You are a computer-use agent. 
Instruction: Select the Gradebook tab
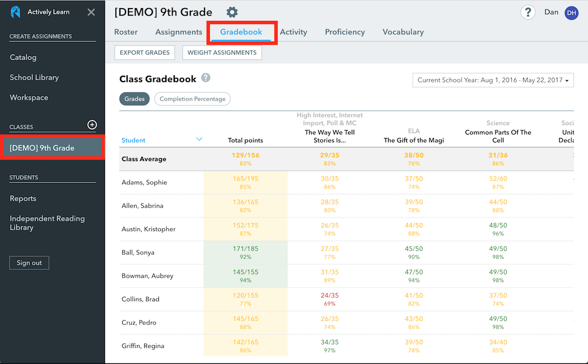241,32
